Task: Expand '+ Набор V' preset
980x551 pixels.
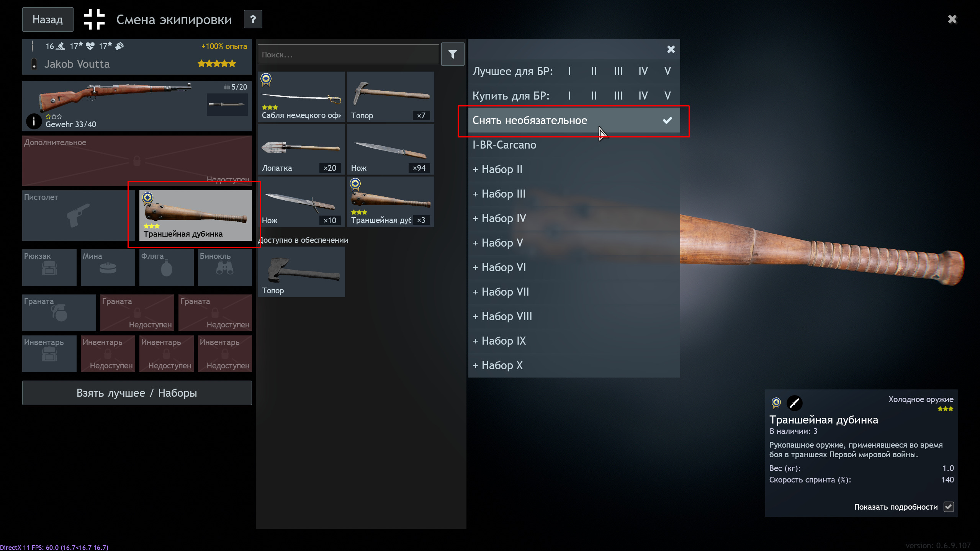Action: (498, 243)
